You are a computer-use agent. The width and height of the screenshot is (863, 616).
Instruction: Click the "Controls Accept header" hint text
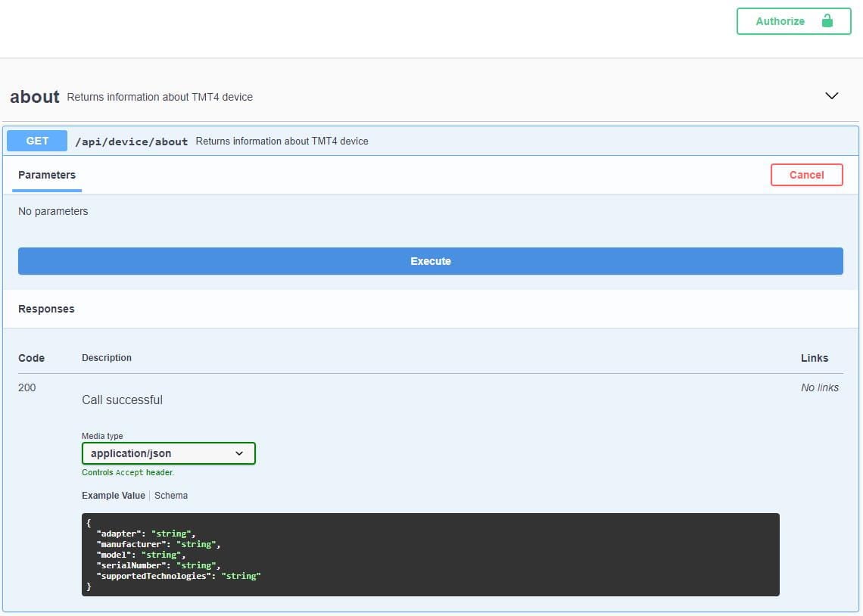(x=128, y=472)
